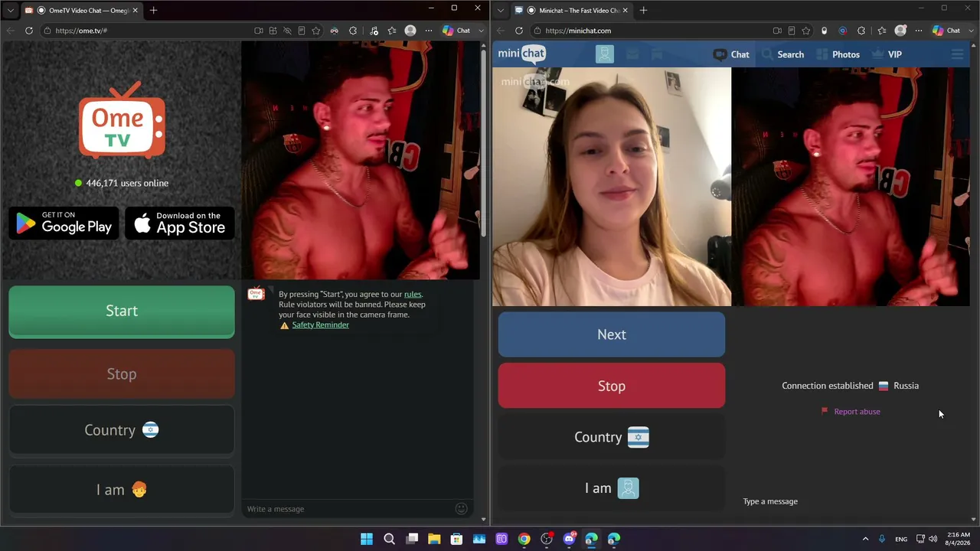The height and width of the screenshot is (551, 980).
Task: Open Minichat messages envelope icon
Action: pyautogui.click(x=632, y=54)
